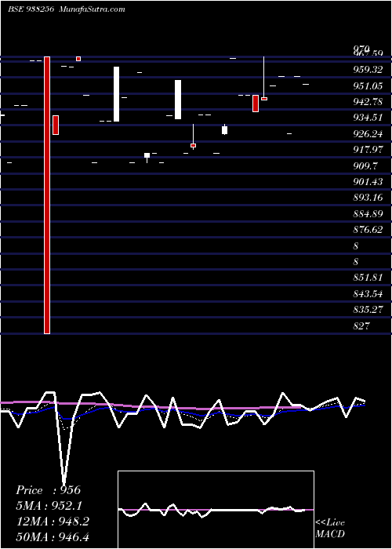This screenshot has height=549, width=392.
Task: Click the 901.43 price axis label
Action: click(368, 182)
